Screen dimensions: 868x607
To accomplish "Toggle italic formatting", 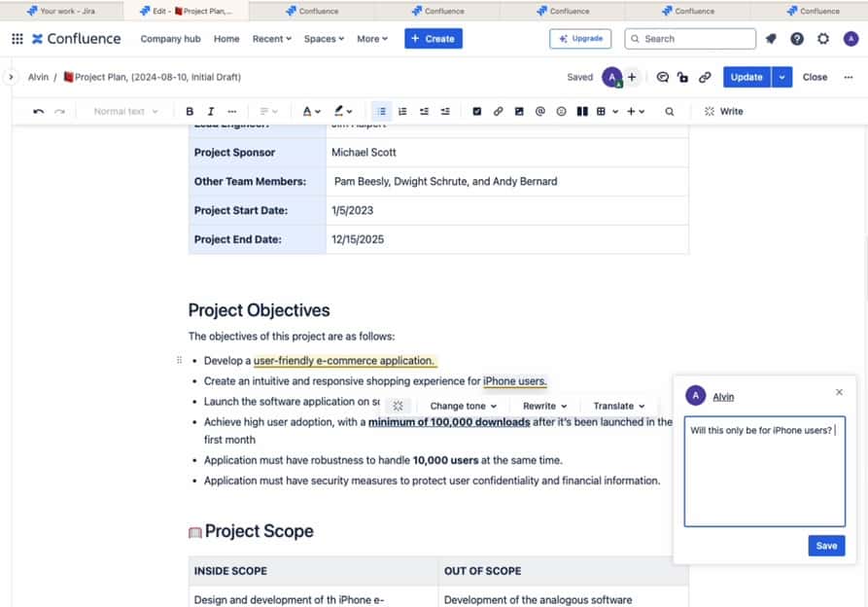I will click(211, 111).
